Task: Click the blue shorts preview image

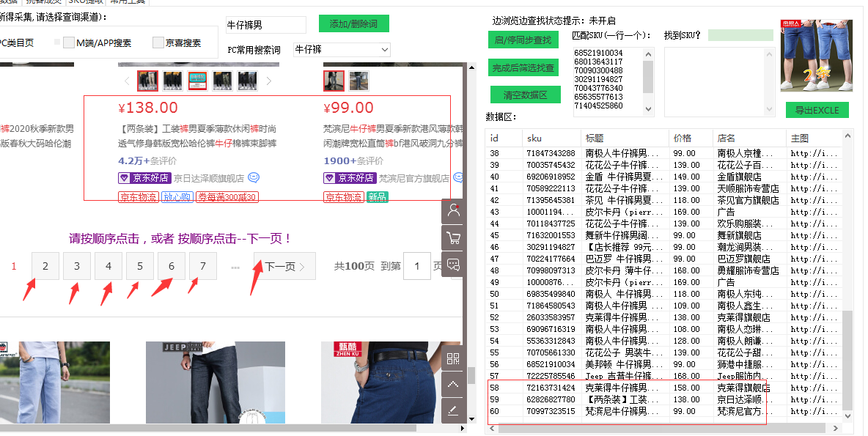Action: pos(817,56)
